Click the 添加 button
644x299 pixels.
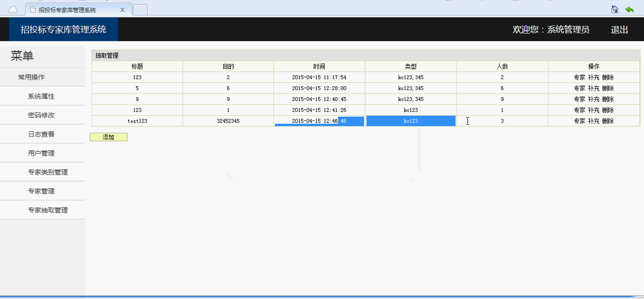click(108, 137)
